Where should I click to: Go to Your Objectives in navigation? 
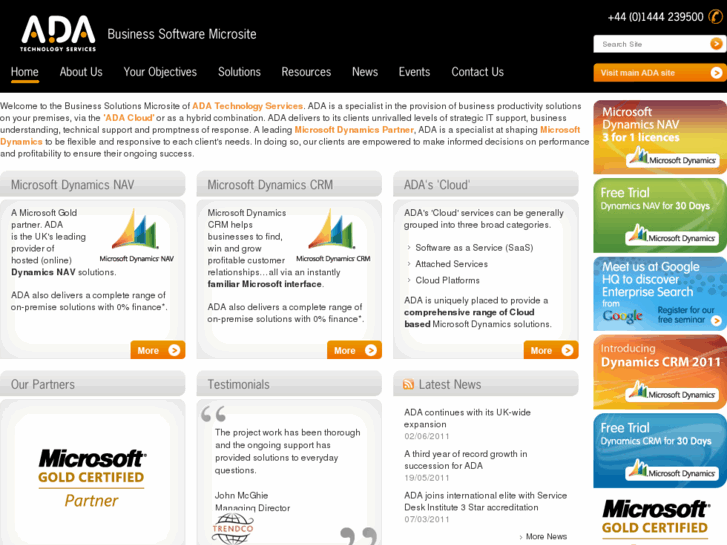coord(160,72)
